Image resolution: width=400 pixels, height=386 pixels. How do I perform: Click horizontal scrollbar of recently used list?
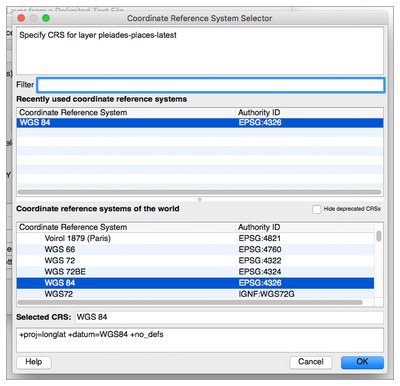(x=199, y=192)
